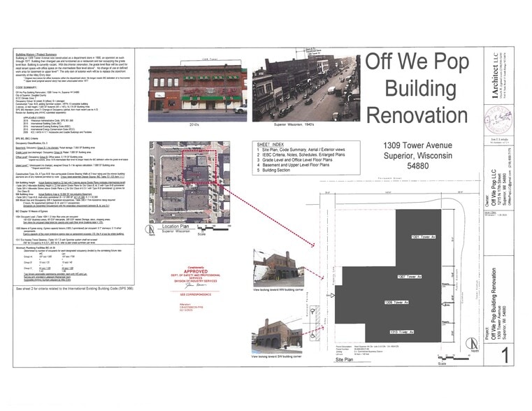Click the 2010's building facade photo
Screen dimensions: 532x411
(x=197, y=94)
